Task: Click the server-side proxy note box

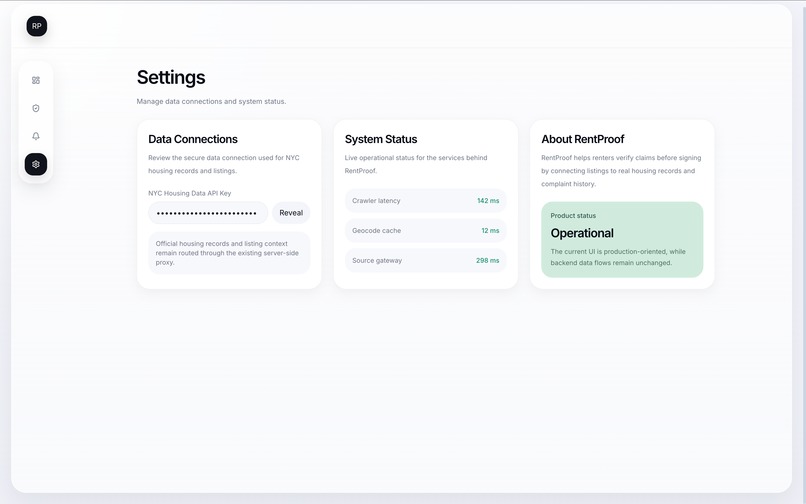Action: click(229, 253)
